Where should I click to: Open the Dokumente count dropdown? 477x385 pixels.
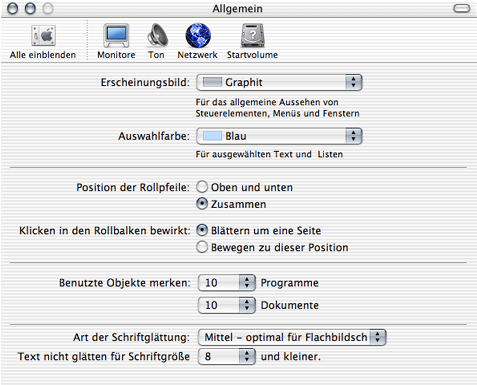coord(227,305)
